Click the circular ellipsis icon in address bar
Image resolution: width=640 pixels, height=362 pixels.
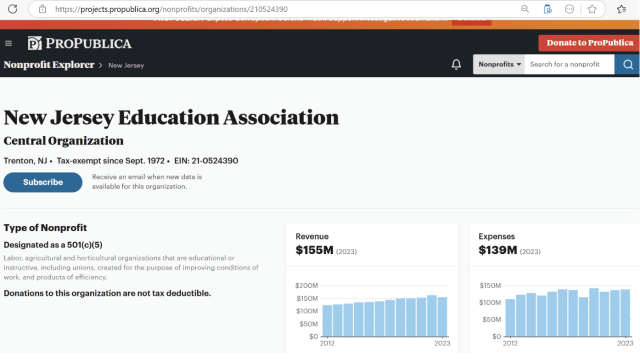569,9
